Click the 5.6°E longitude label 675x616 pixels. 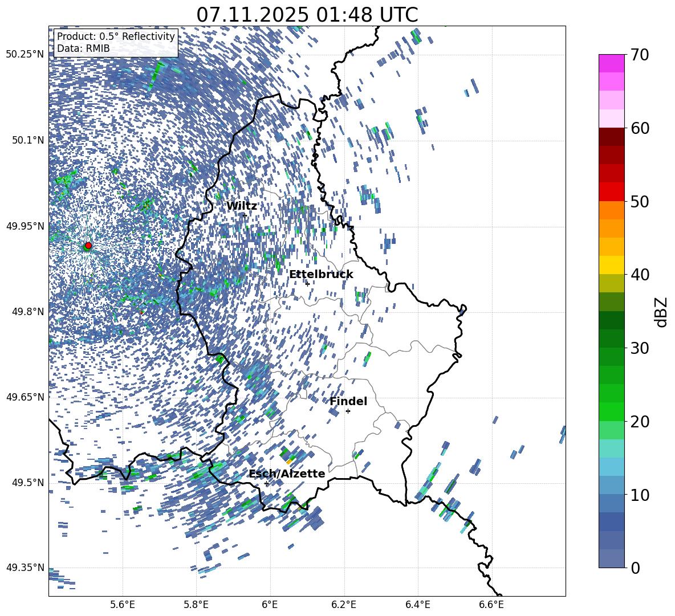(123, 605)
